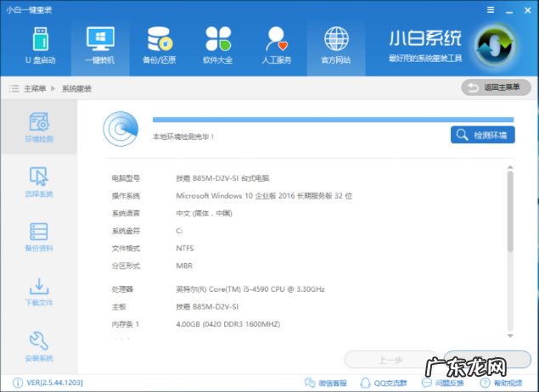539x392 pixels.
Task: Select the 环境检测 environment check step
Action: (x=39, y=127)
